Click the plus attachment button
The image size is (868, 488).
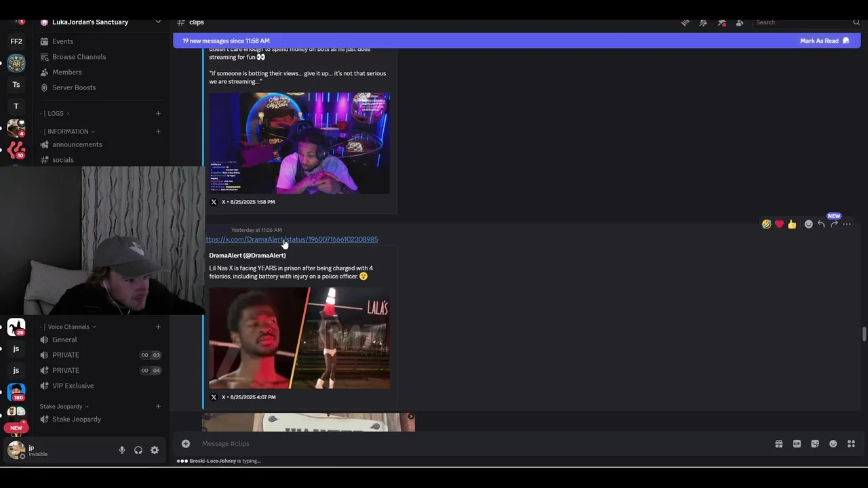coord(185,443)
